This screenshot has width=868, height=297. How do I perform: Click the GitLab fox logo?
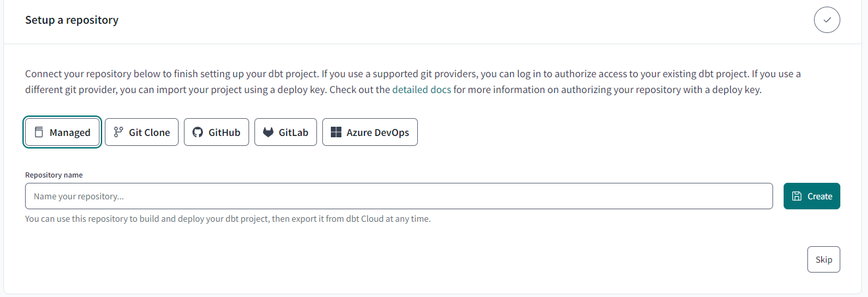pyautogui.click(x=268, y=132)
